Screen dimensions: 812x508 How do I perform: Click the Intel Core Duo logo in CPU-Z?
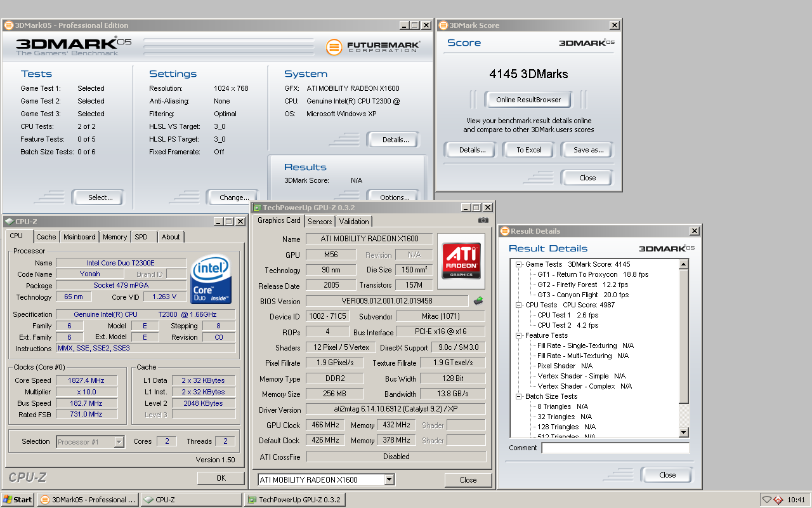click(x=211, y=280)
